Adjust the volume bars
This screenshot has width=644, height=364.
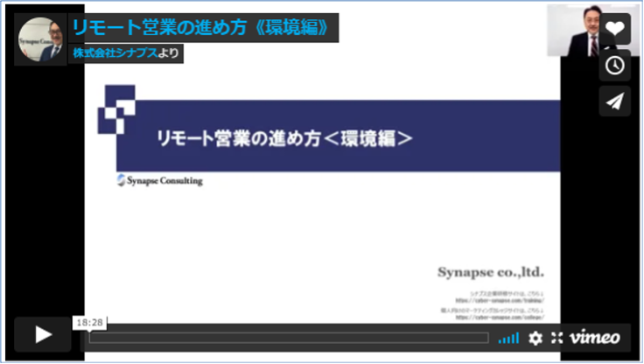click(508, 338)
